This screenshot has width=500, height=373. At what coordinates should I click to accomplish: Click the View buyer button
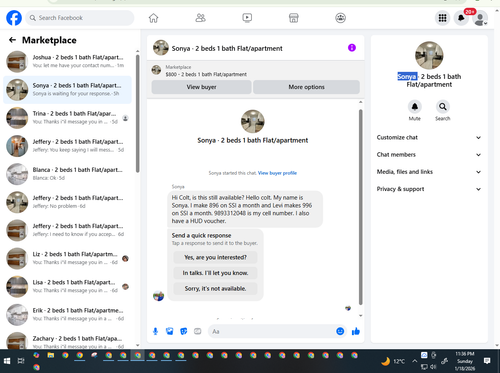(x=201, y=87)
